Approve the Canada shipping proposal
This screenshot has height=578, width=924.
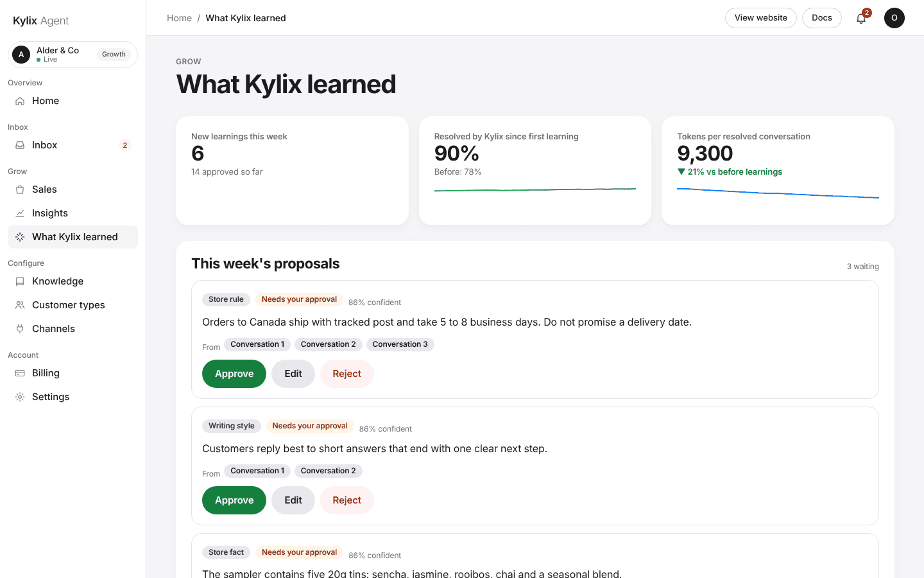234,374
